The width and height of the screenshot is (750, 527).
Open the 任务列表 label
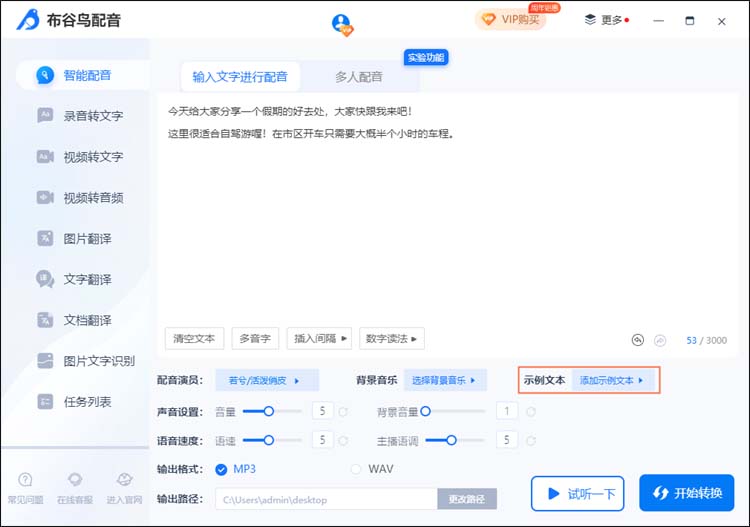(88, 402)
